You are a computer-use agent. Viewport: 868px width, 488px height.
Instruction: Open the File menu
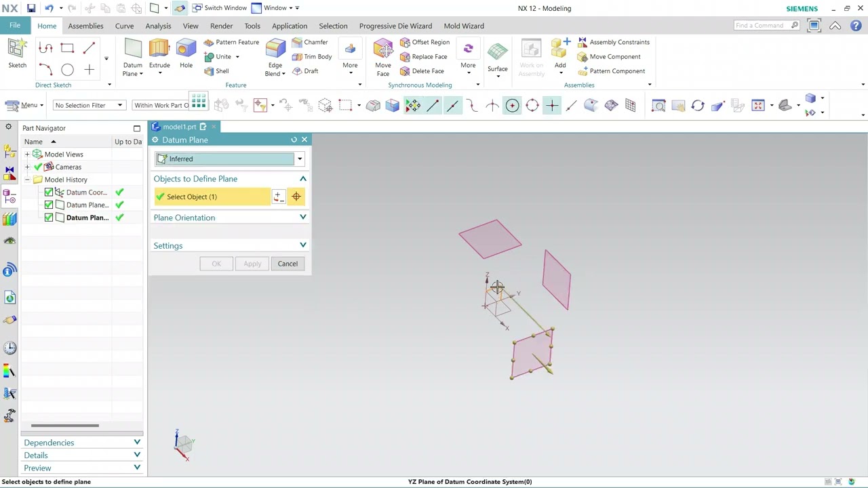click(x=15, y=26)
